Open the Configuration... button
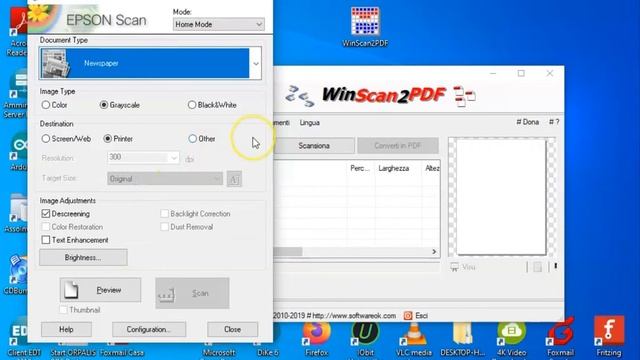 149,329
